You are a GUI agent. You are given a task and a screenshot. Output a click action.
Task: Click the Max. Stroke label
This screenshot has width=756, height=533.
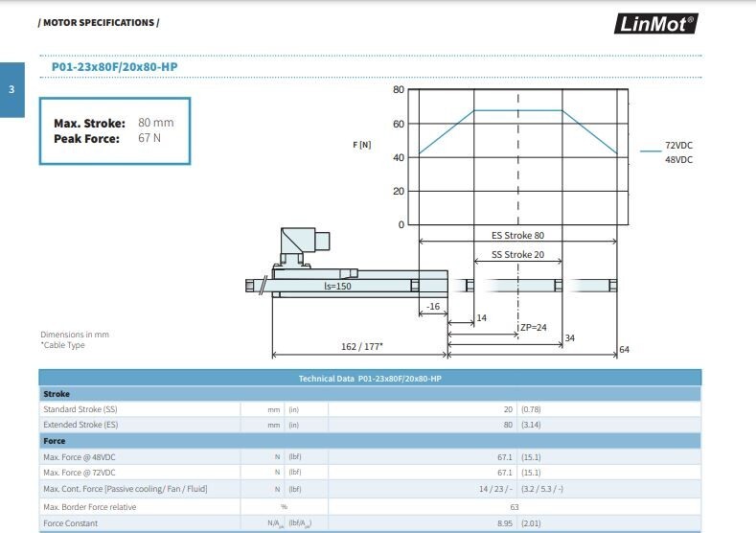(90, 123)
